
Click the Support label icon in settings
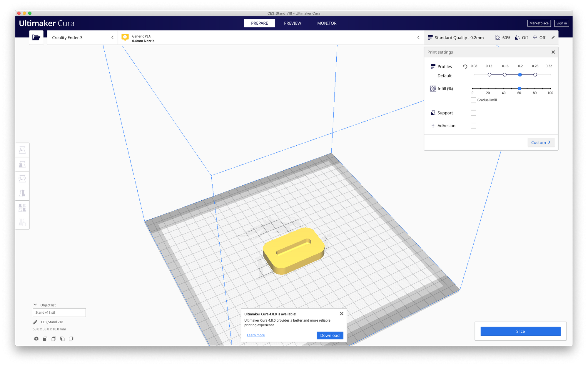click(x=433, y=113)
